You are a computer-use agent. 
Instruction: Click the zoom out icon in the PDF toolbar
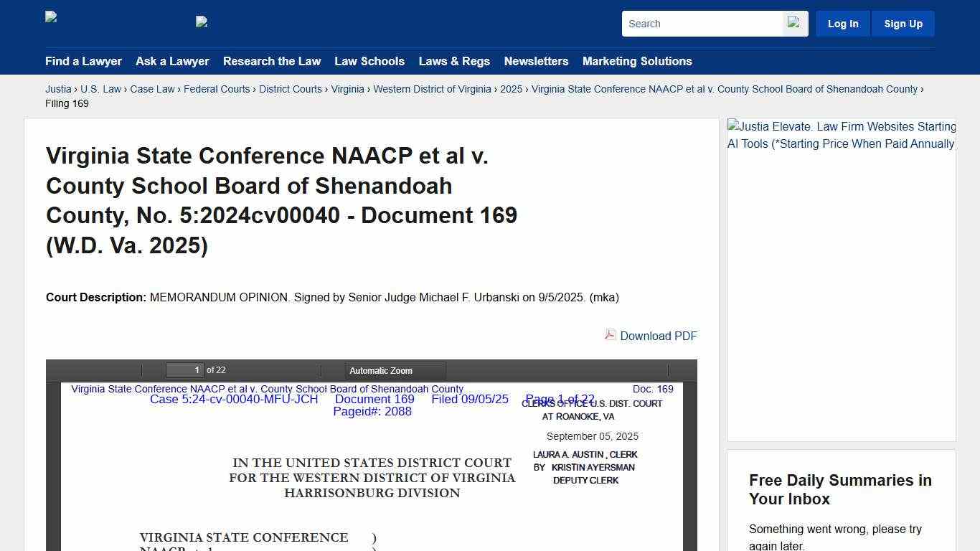click(x=329, y=370)
